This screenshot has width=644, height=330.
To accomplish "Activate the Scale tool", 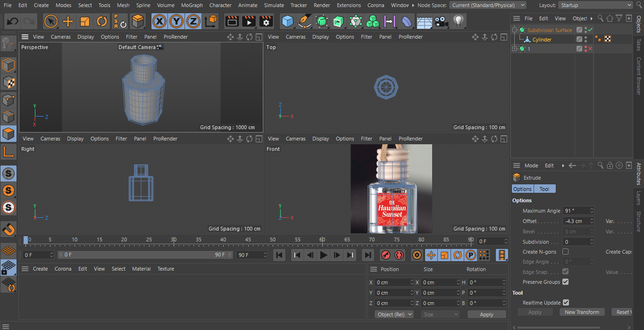I will point(85,21).
